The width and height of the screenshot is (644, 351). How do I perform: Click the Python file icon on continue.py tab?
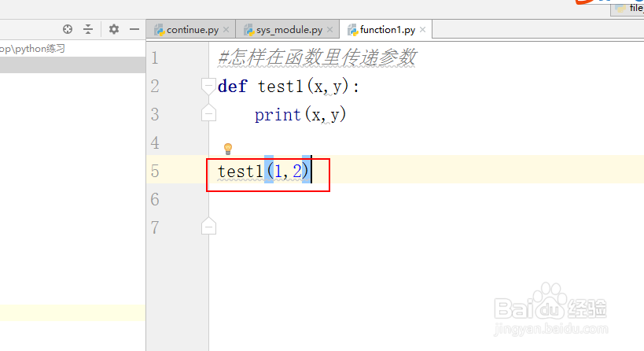159,30
